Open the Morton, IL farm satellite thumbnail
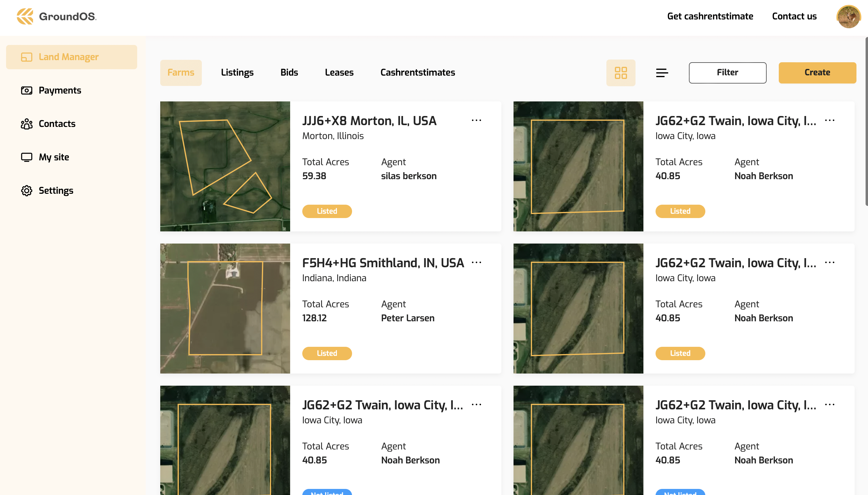 pyautogui.click(x=225, y=166)
